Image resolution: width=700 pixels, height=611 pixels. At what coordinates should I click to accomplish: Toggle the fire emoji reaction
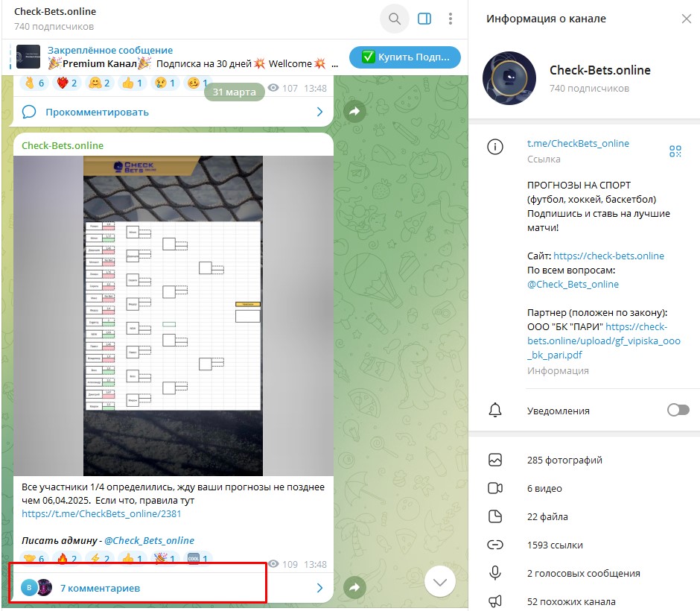(x=67, y=559)
